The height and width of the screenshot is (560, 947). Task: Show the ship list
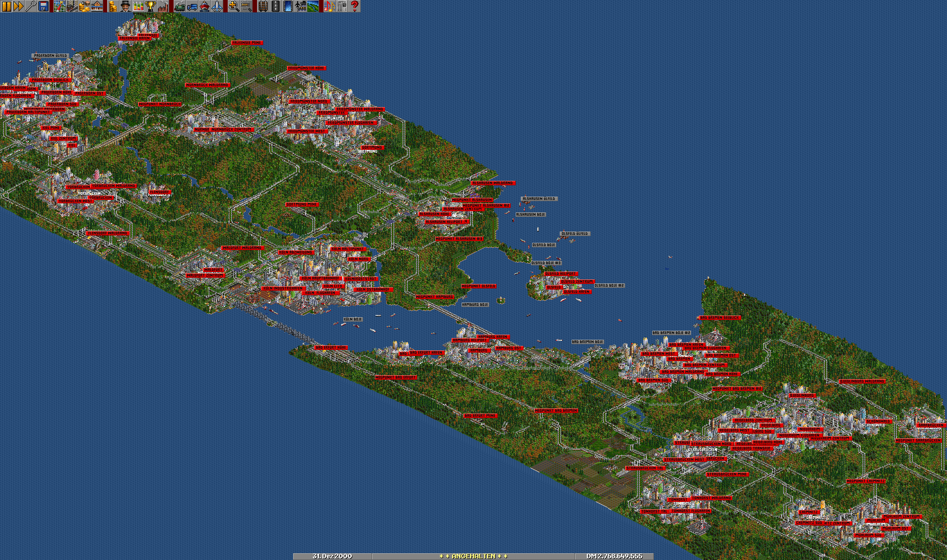click(205, 6)
